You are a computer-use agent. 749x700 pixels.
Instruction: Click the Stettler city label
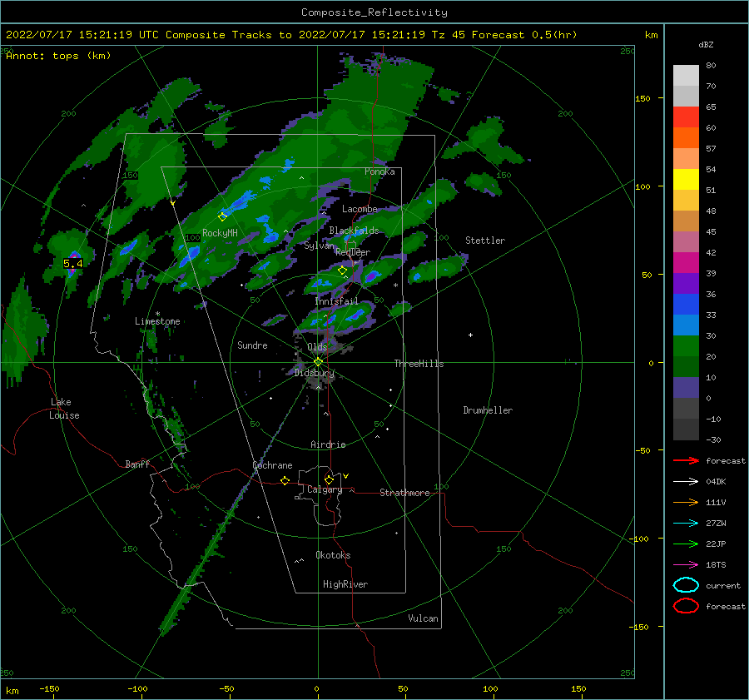(x=485, y=241)
